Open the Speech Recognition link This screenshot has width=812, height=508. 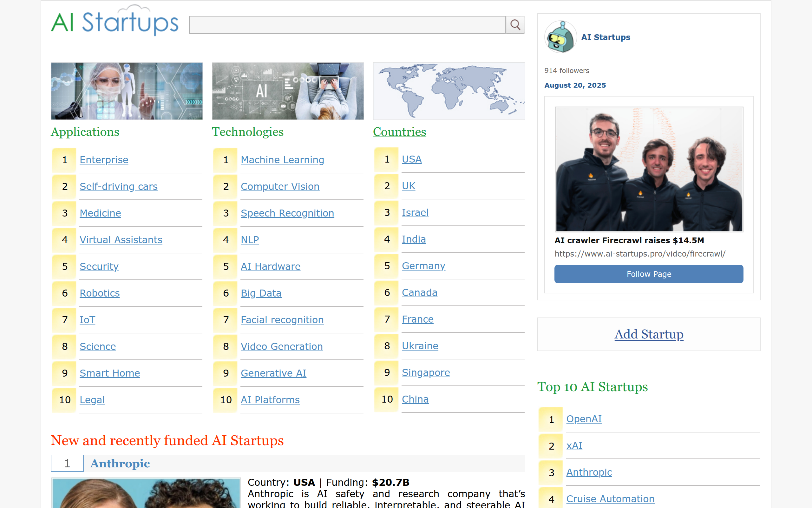[x=287, y=213]
